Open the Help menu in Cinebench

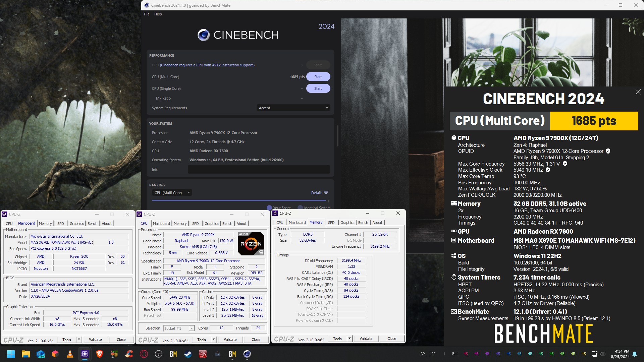coord(158,14)
